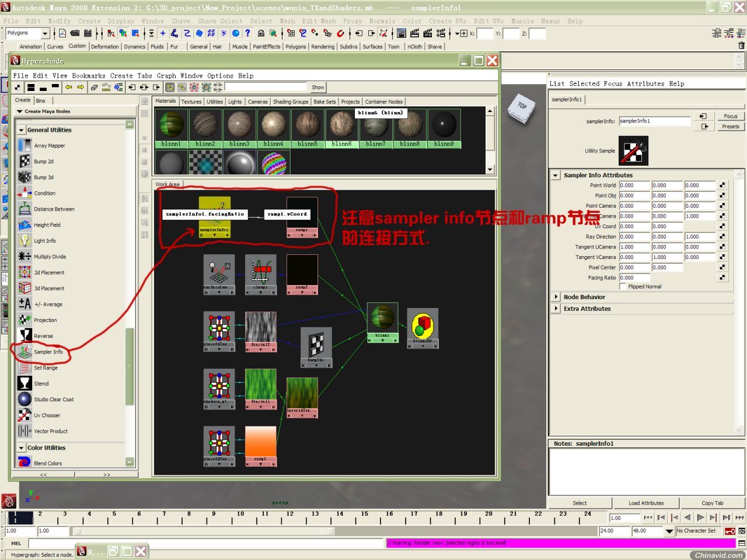Expand the Extra Attributes section
Viewport: 747px width, 560px height.
coord(556,309)
